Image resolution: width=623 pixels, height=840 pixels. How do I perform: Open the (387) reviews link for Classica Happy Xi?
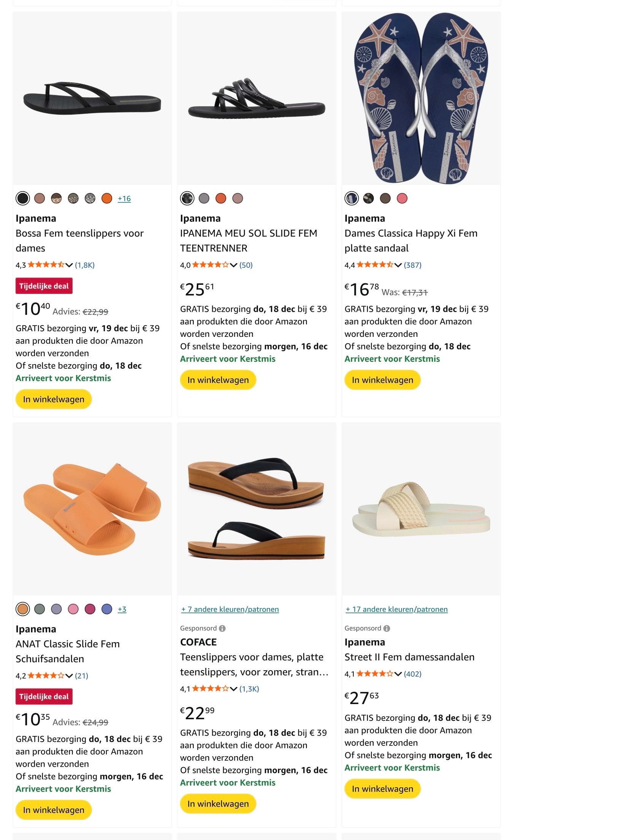coord(412,265)
